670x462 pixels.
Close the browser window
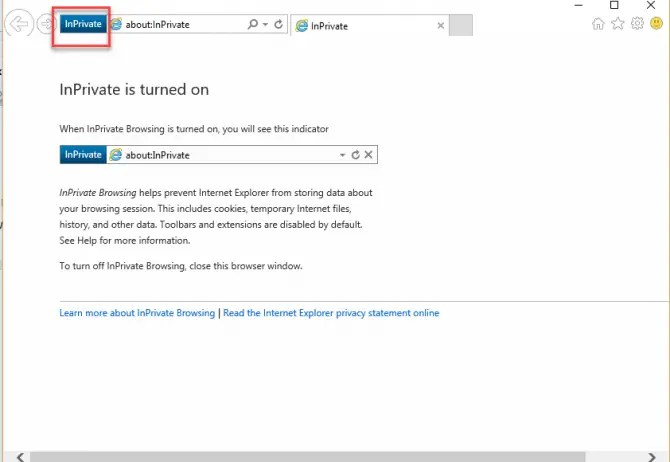pos(651,5)
